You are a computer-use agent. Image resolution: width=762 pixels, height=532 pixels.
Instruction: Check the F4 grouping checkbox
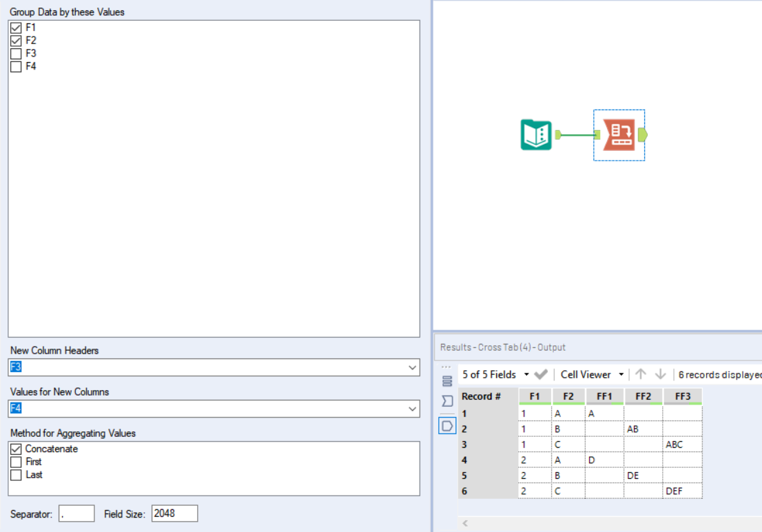click(15, 66)
